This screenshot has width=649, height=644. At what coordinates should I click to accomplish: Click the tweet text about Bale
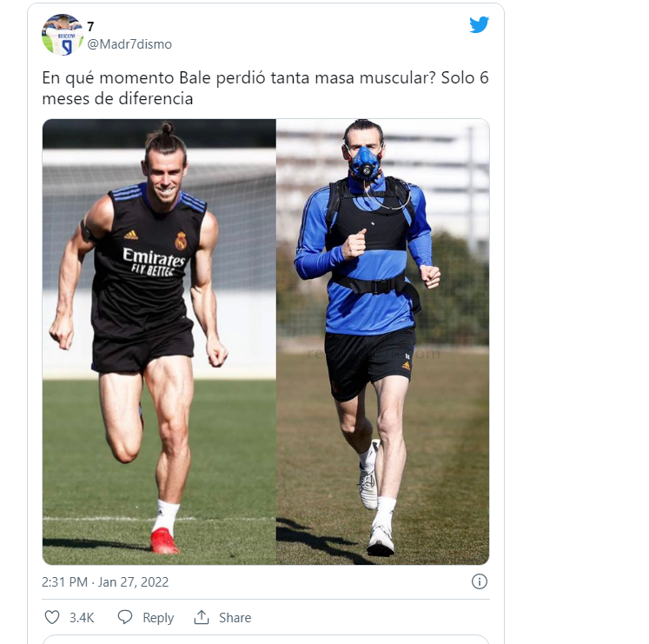[x=265, y=89]
